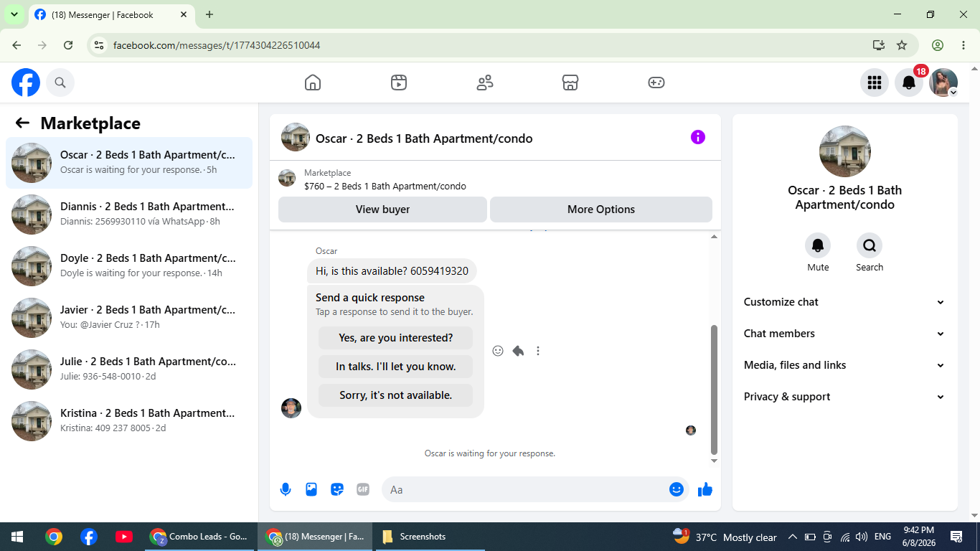Viewport: 980px width, 551px height.
Task: Open the Reels video icon
Action: click(399, 83)
